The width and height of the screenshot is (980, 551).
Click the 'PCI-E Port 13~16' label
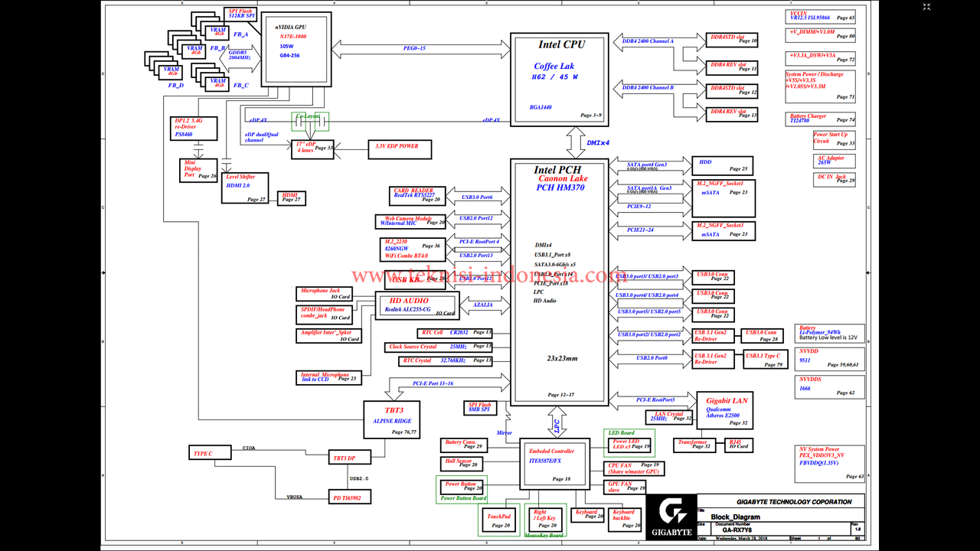coord(433,383)
